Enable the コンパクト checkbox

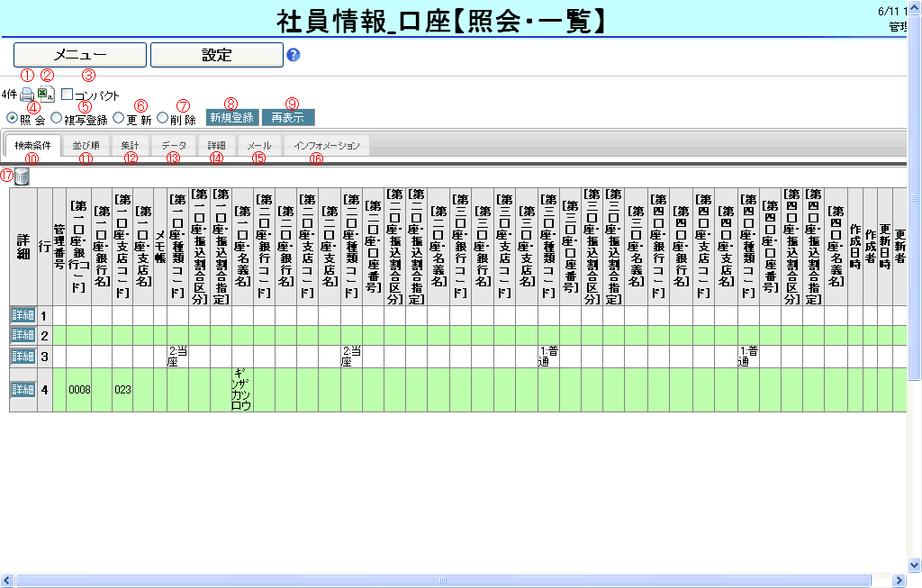(x=68, y=95)
